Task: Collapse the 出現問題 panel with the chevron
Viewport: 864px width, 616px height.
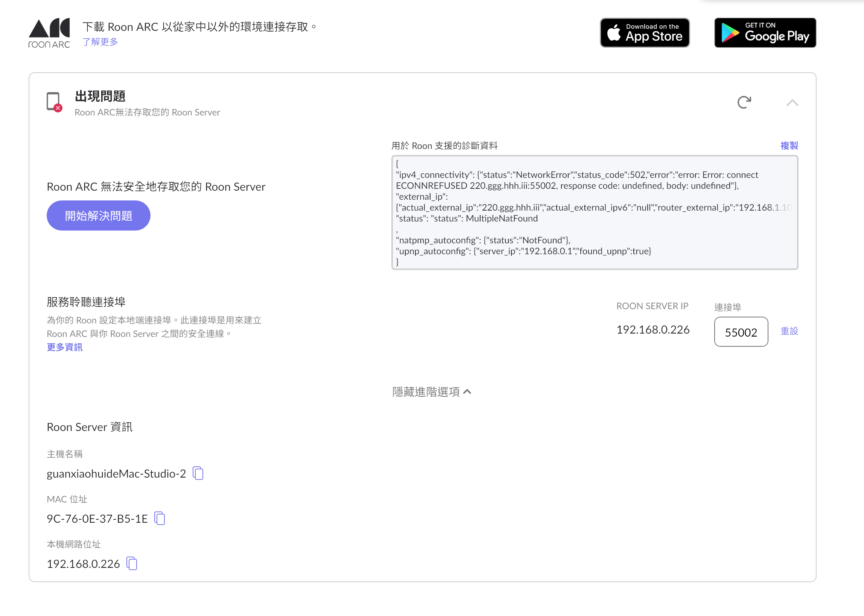Action: [x=792, y=103]
